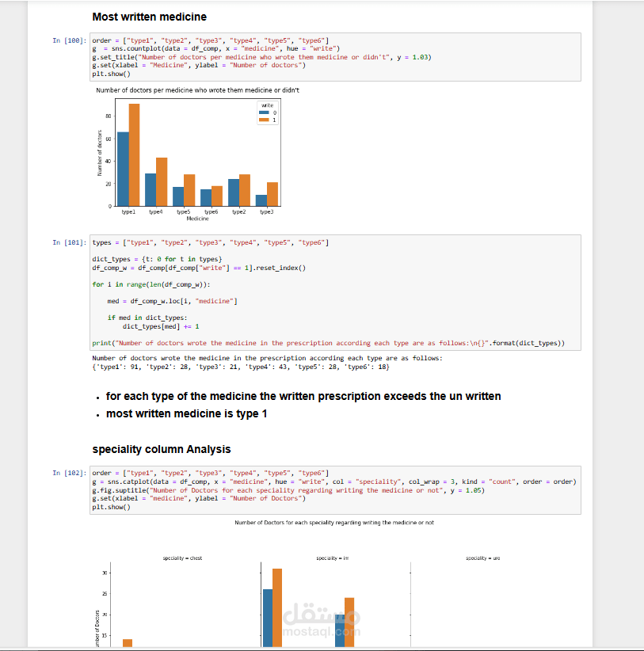The image size is (644, 651).
Task: Click the 'type4' x-axis tick label
Action: point(156,211)
